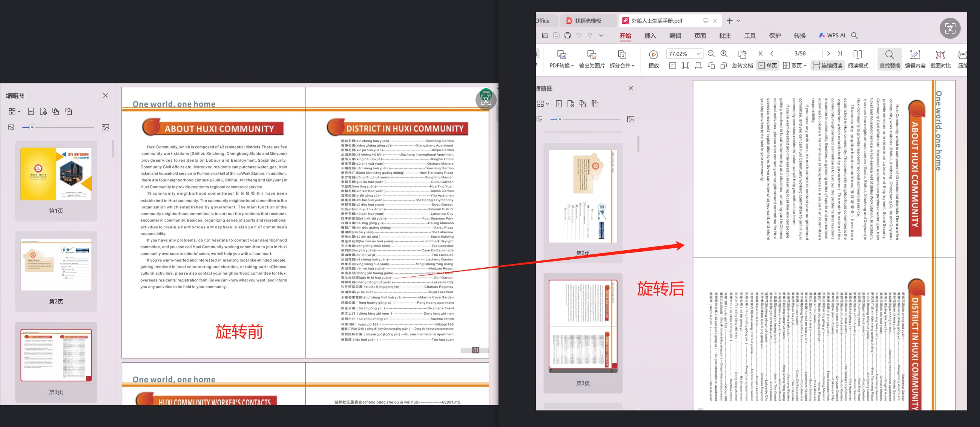980x427 pixels.
Task: Switch to 插入 ribbon tab
Action: click(x=650, y=36)
